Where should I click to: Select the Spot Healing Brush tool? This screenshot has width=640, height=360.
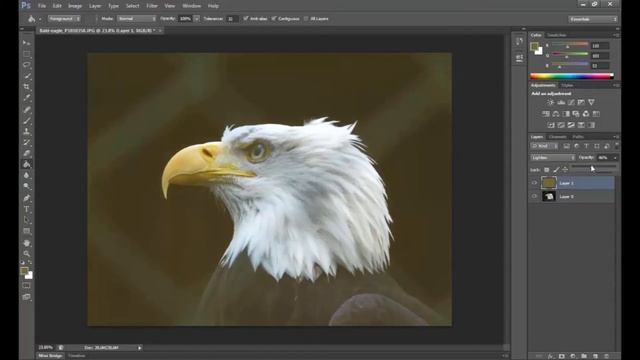click(x=27, y=109)
